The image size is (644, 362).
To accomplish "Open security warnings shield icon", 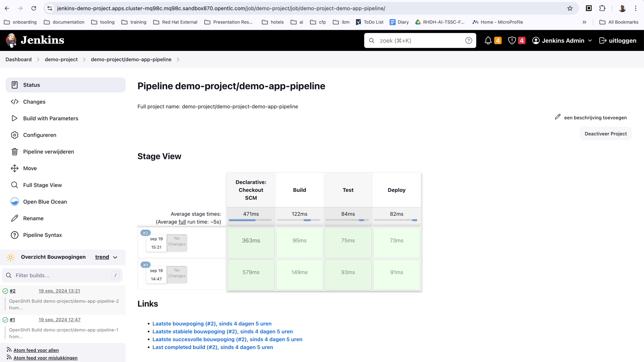I will (512, 40).
